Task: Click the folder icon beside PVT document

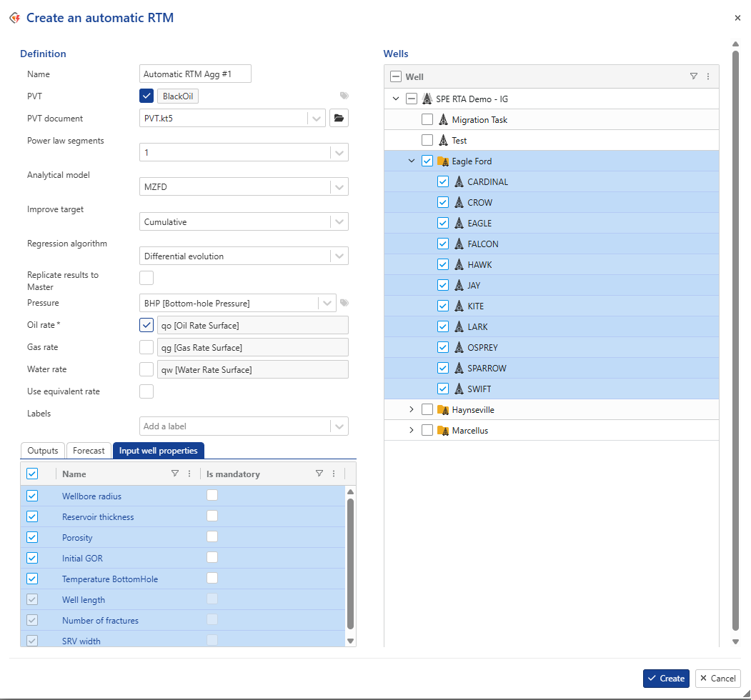Action: click(x=339, y=119)
